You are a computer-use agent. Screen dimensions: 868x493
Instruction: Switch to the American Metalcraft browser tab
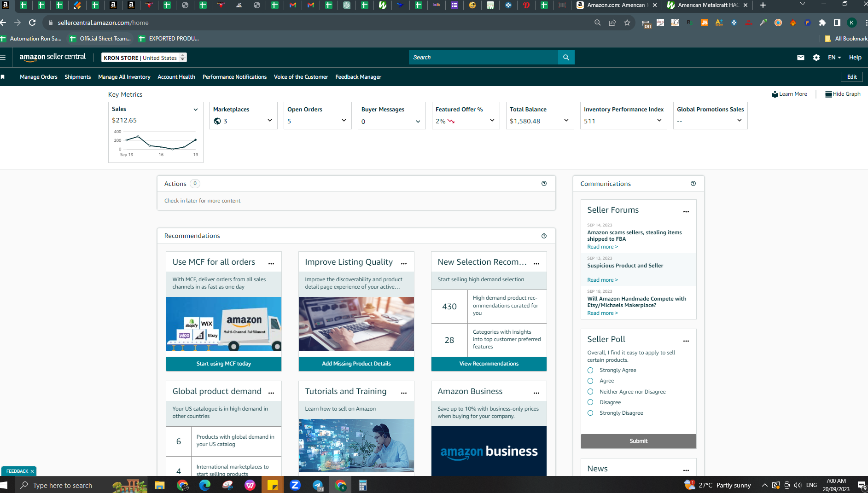[x=707, y=5]
